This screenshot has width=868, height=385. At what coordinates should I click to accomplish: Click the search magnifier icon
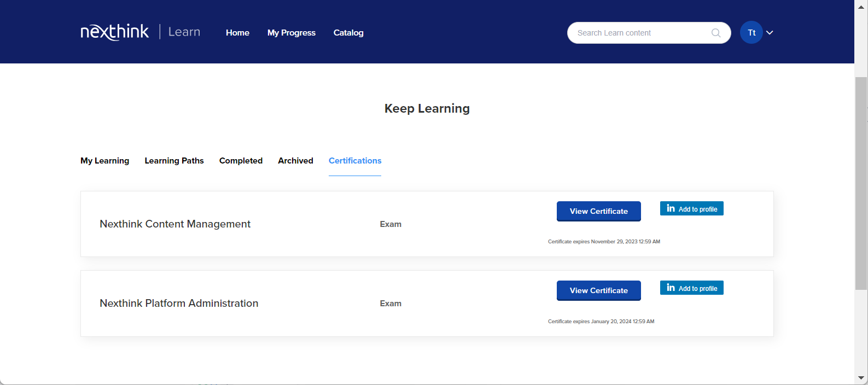pyautogui.click(x=715, y=33)
